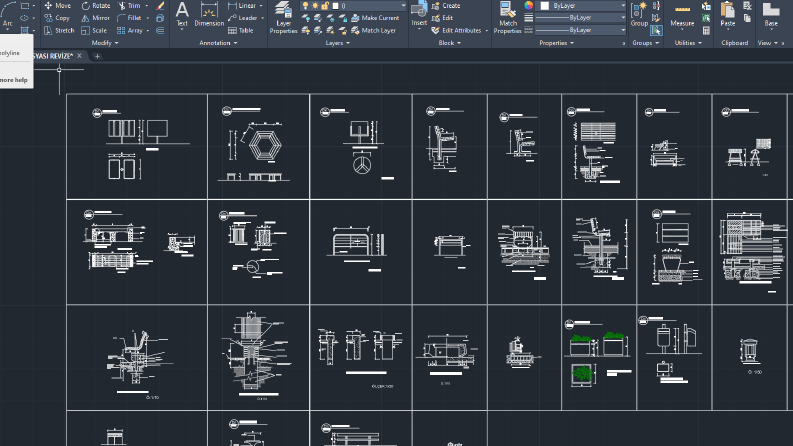Click the Quick Calculator icon in Utilities
Image resolution: width=793 pixels, height=446 pixels.
tap(706, 30)
